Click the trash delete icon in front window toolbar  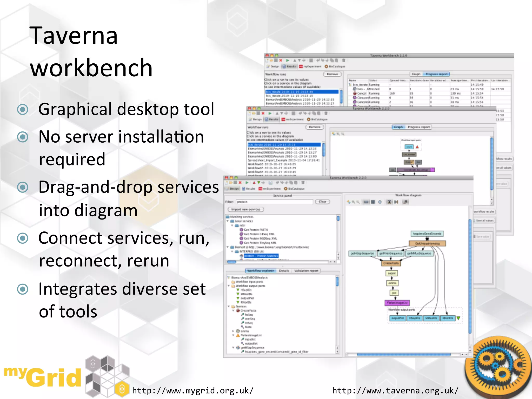(x=303, y=183)
